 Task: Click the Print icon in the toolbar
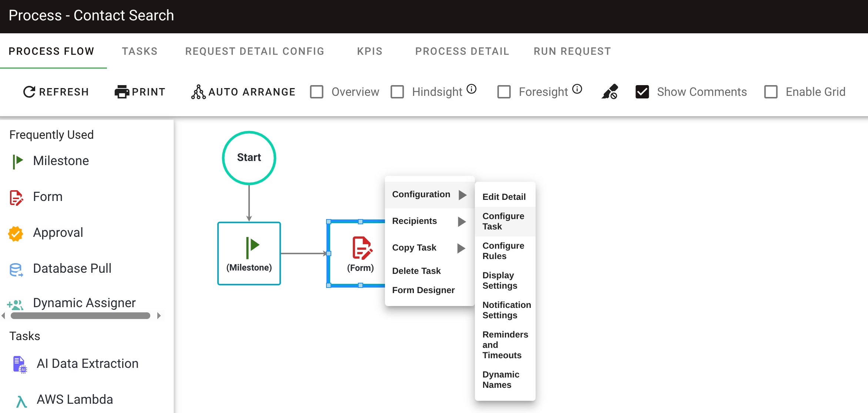coord(122,91)
